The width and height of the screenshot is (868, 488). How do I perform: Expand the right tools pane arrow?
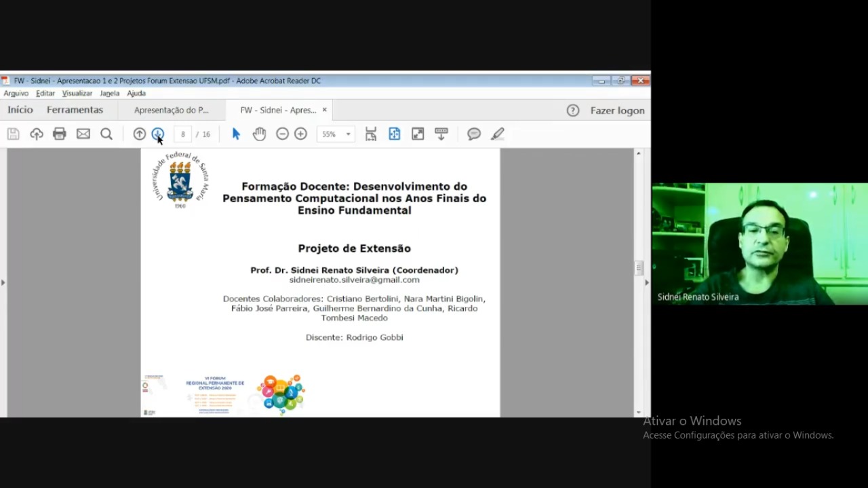(646, 282)
